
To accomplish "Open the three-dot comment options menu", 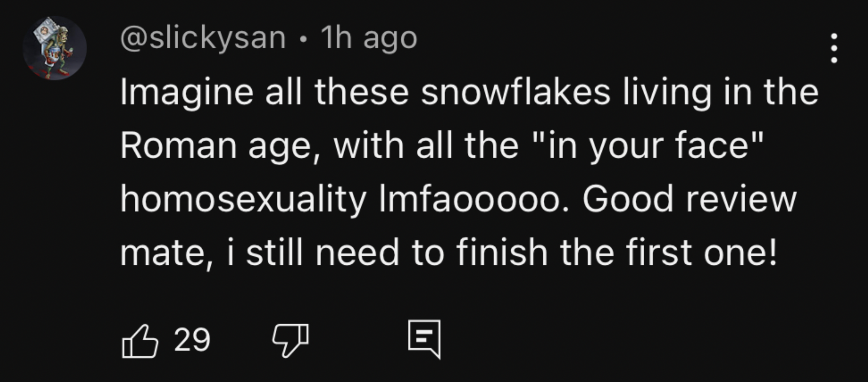I will point(834,48).
